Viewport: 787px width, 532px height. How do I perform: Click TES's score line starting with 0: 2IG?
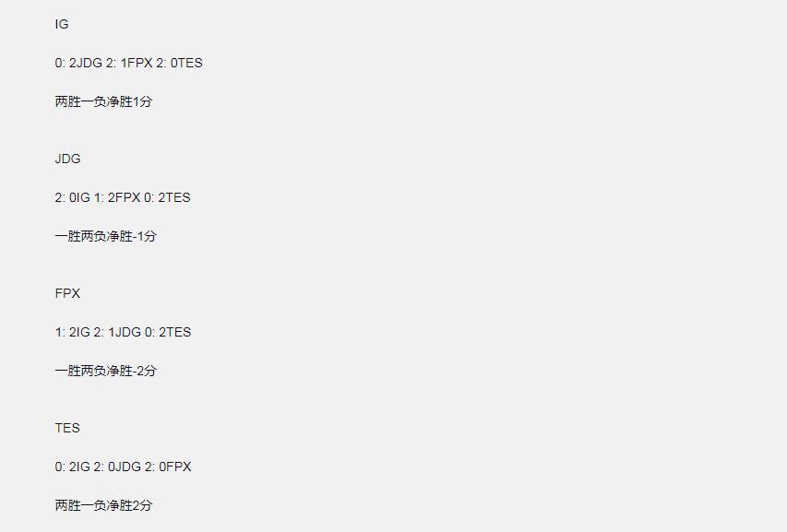click(123, 467)
